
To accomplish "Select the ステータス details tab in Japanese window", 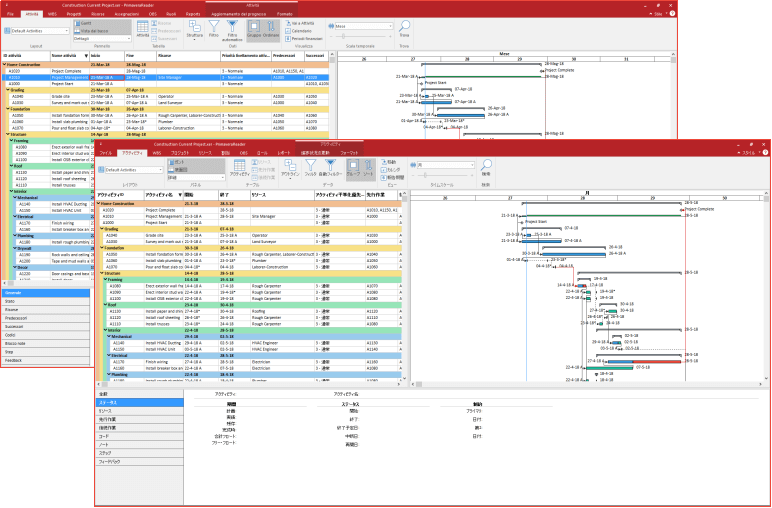I will (x=139, y=403).
